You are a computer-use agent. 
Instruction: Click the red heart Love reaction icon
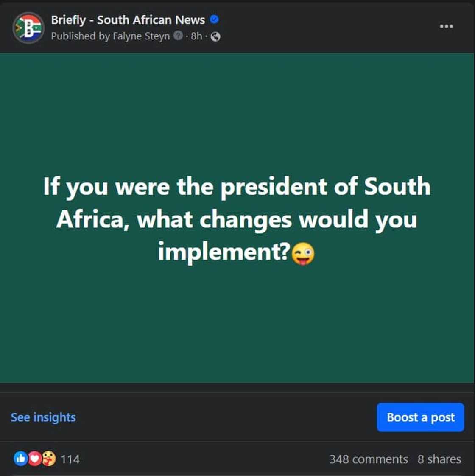35,459
